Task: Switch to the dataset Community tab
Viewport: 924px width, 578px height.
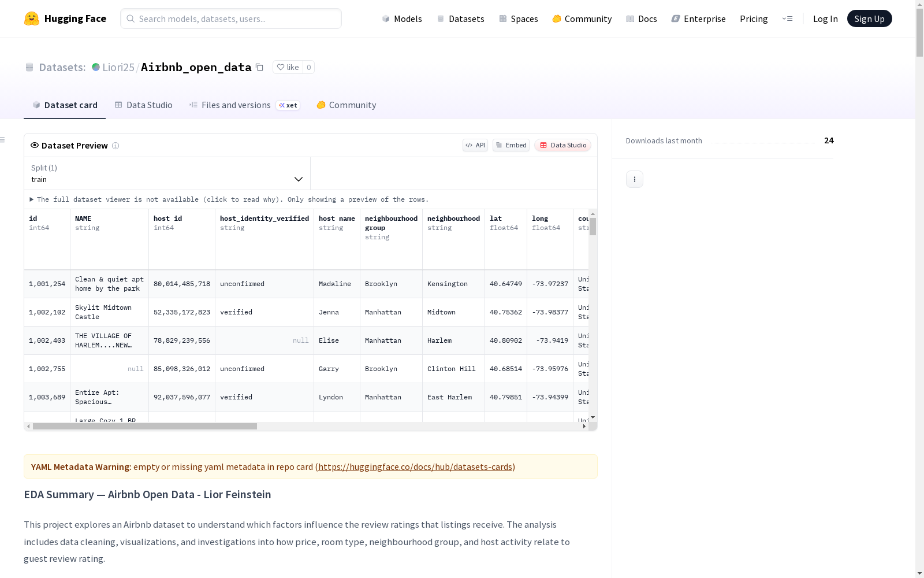Action: click(346, 105)
